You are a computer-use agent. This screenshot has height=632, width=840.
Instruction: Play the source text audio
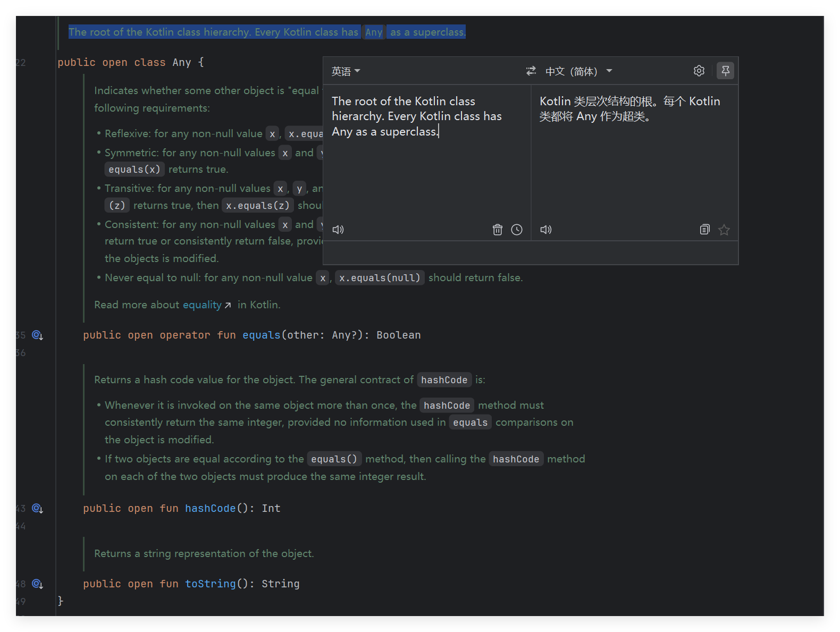click(338, 230)
